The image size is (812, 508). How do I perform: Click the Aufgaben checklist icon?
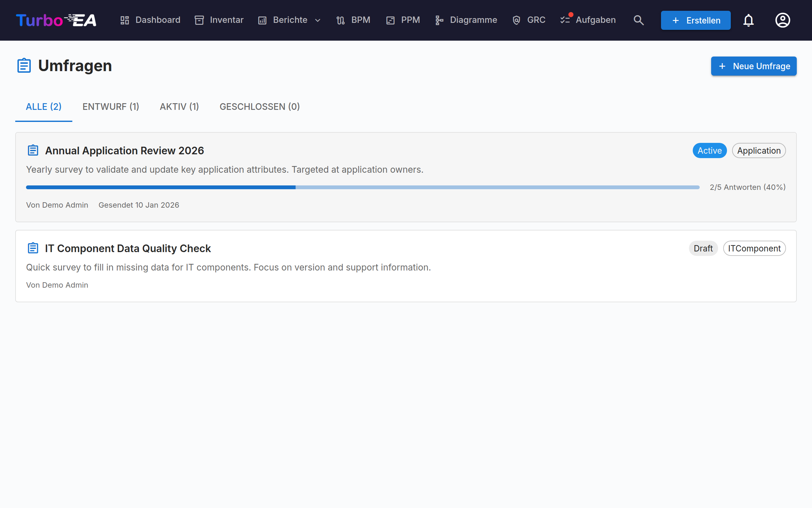pyautogui.click(x=565, y=20)
